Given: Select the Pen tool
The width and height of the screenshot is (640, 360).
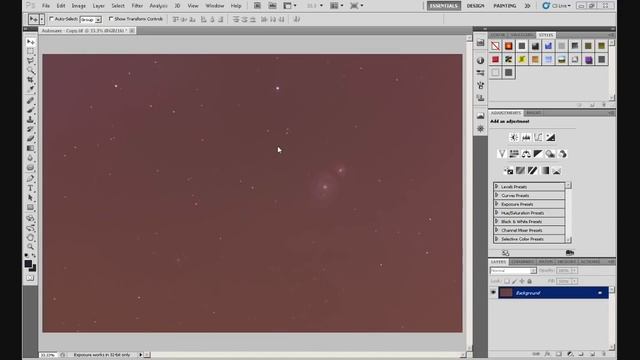Looking at the screenshot, I should coord(31,179).
